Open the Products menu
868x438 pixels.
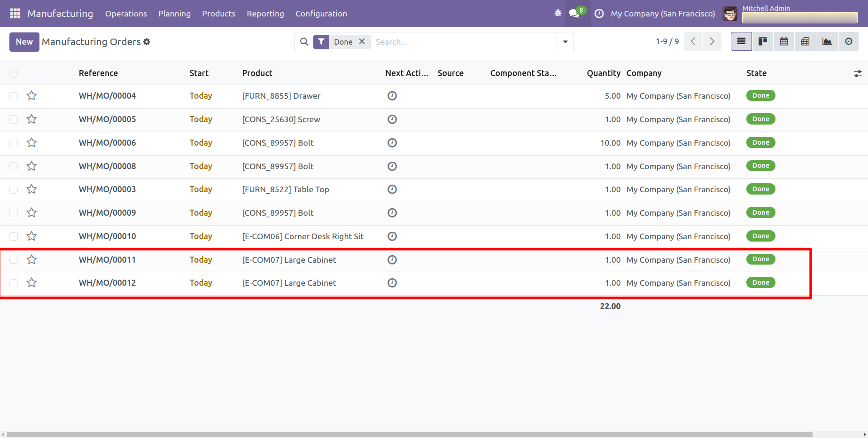coord(218,14)
